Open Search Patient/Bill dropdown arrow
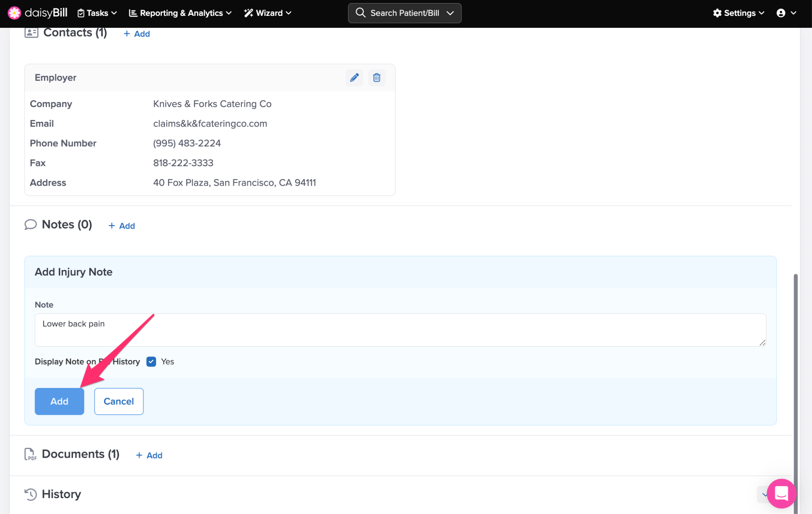The height and width of the screenshot is (514, 812). pos(450,13)
